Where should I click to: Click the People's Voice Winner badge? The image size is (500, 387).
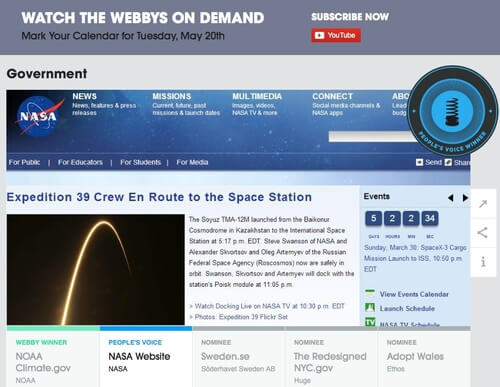tap(452, 111)
